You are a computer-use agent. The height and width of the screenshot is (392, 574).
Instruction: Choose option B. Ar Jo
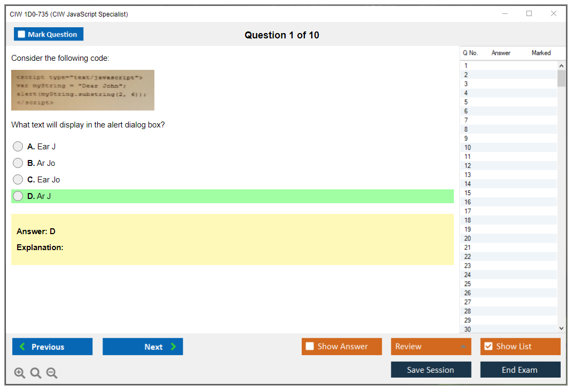[18, 163]
